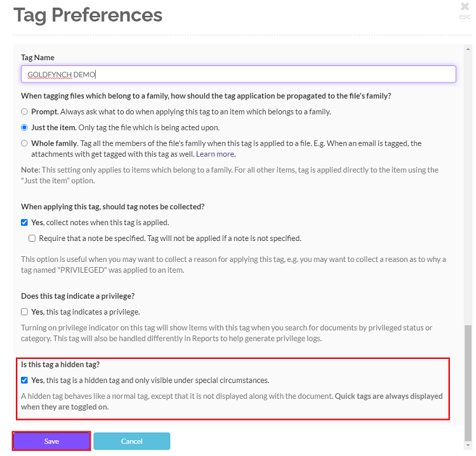Screen dimensions: 476x456
Task: Click the vertical scrollbar thumb
Action: point(468,381)
